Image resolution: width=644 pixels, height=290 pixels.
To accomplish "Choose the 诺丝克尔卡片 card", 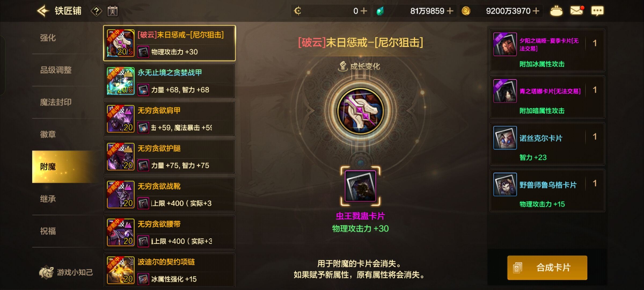I will pos(547,144).
